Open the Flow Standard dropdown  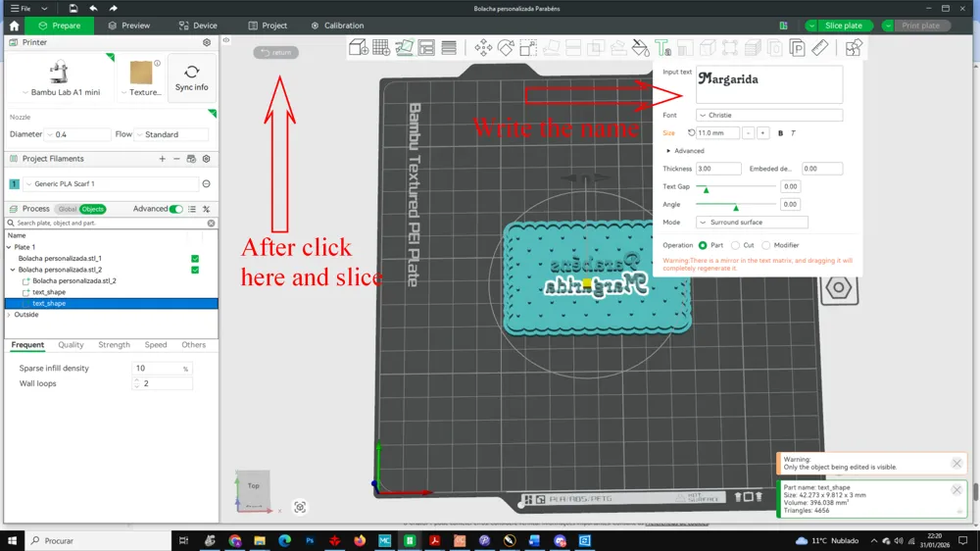(x=171, y=134)
